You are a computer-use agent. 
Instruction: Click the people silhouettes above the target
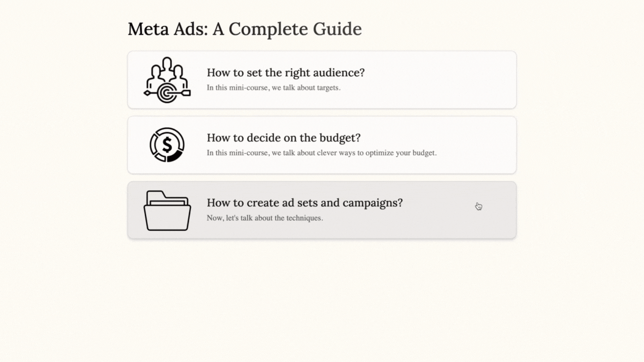coord(167,71)
